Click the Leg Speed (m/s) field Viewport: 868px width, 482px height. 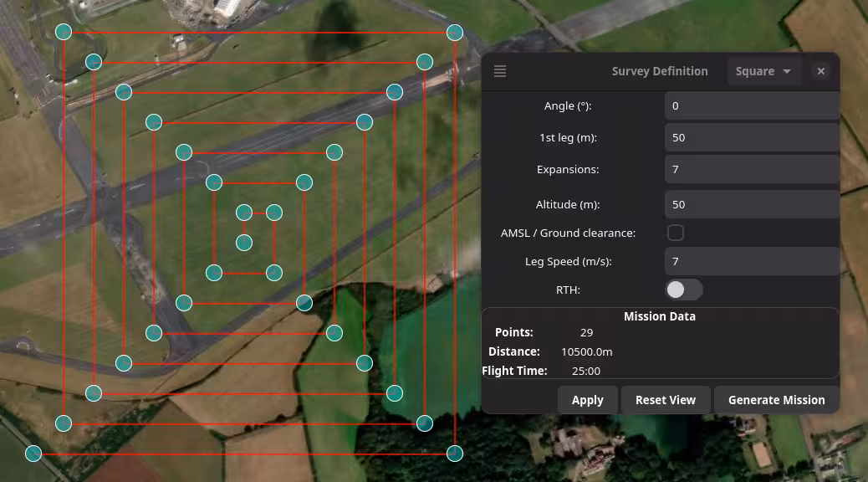point(751,261)
